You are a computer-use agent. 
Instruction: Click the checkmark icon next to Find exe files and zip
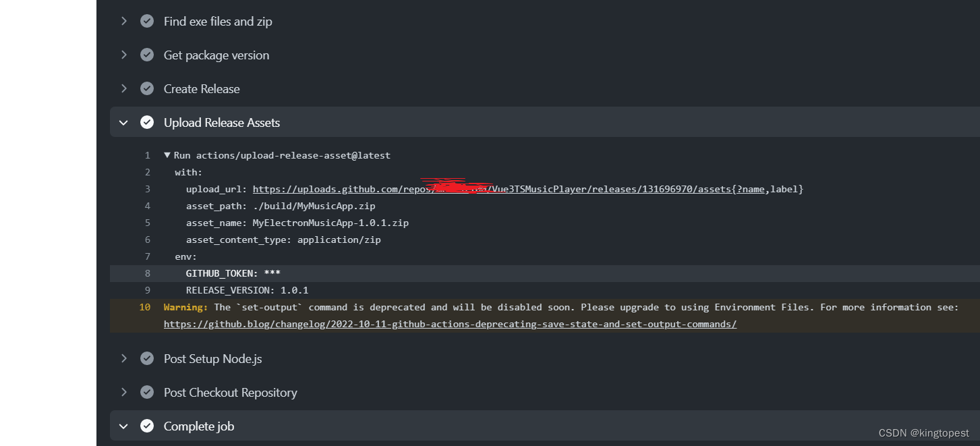(147, 21)
